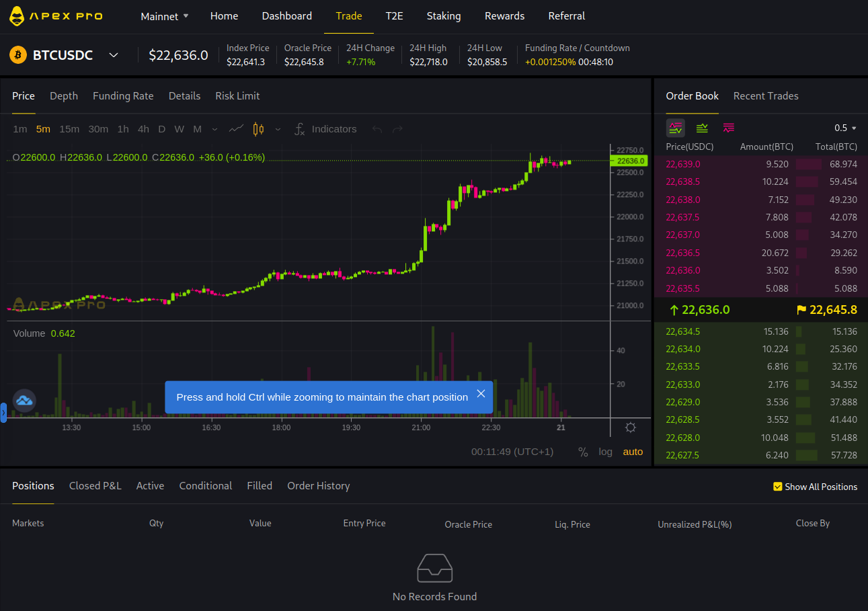The width and height of the screenshot is (868, 611).
Task: Click bid price 22,634.5 in order book
Action: pyautogui.click(x=682, y=331)
